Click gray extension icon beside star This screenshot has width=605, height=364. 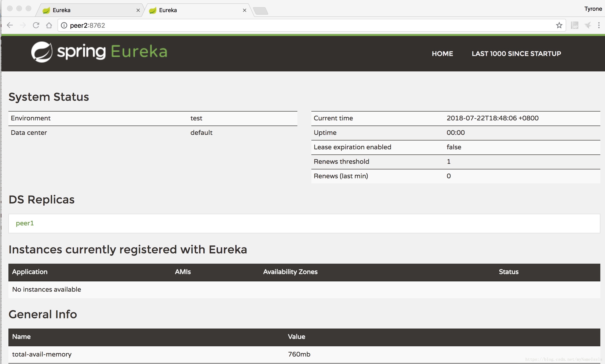pos(574,25)
